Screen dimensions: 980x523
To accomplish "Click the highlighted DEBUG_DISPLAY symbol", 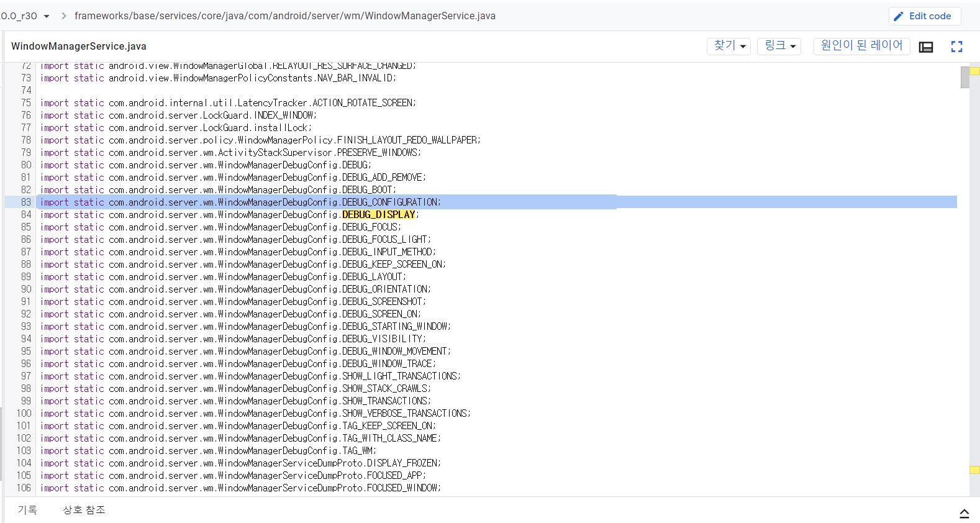I will coord(378,214).
